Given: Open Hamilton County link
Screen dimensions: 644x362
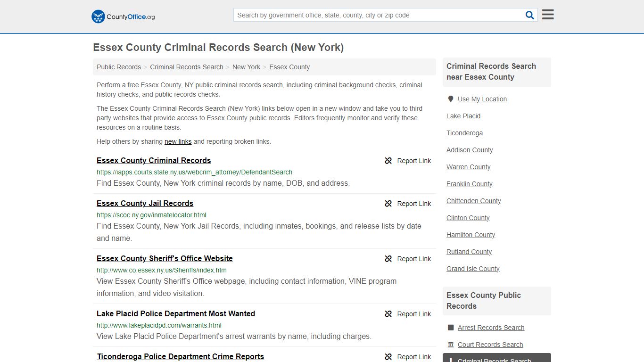Looking at the screenshot, I should [x=471, y=235].
